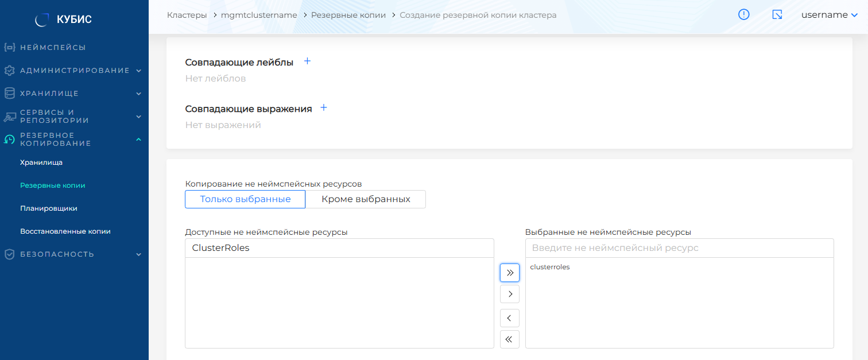Add a matching expression with plus icon
This screenshot has width=868, height=360.
coord(324,108)
